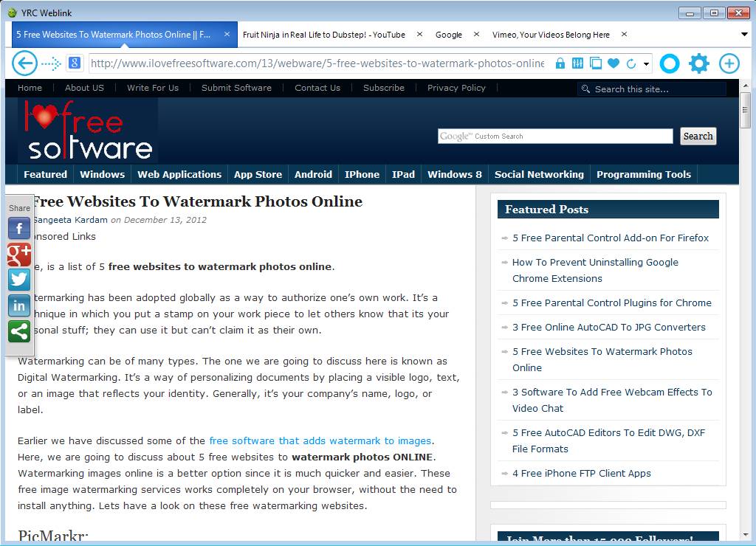Open the Contact Us page

click(317, 88)
